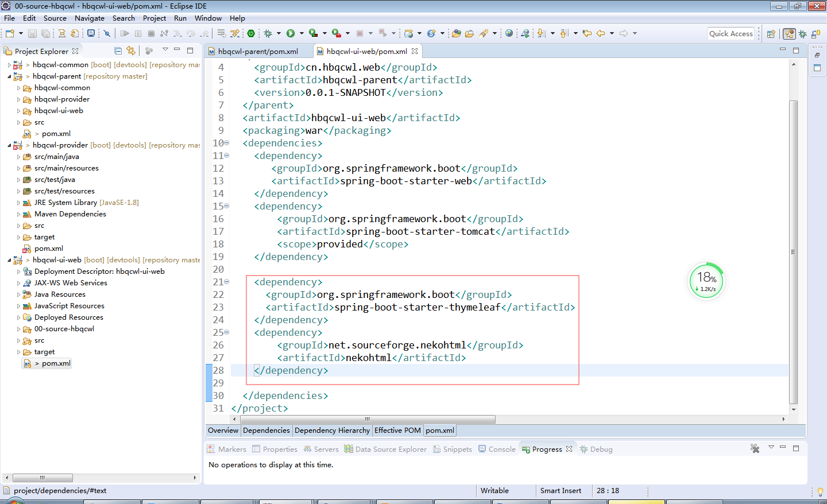
Task: Toggle Link with Editor in Project Explorer
Action: 131,51
